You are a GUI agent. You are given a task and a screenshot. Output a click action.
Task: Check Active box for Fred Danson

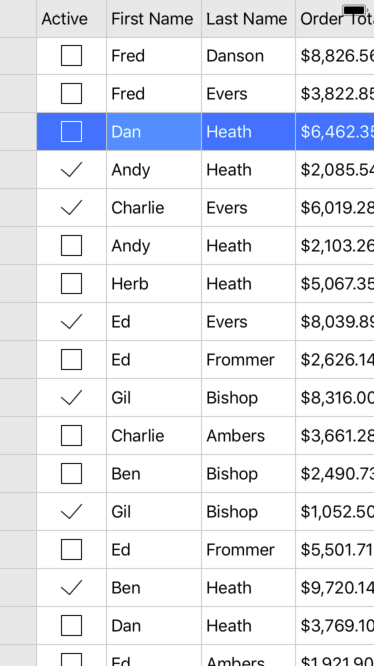tap(71, 56)
